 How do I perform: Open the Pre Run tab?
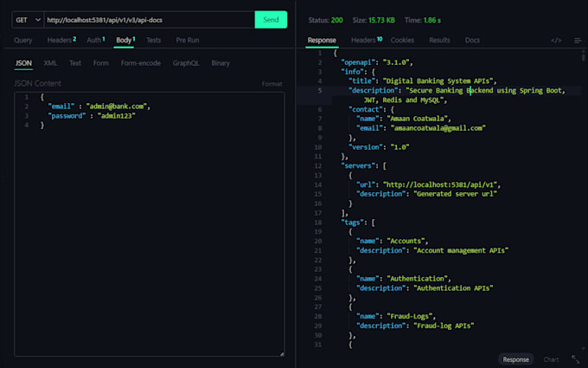coord(187,40)
